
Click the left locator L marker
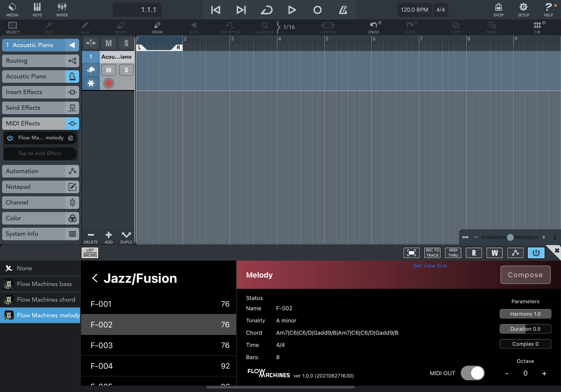click(140, 47)
